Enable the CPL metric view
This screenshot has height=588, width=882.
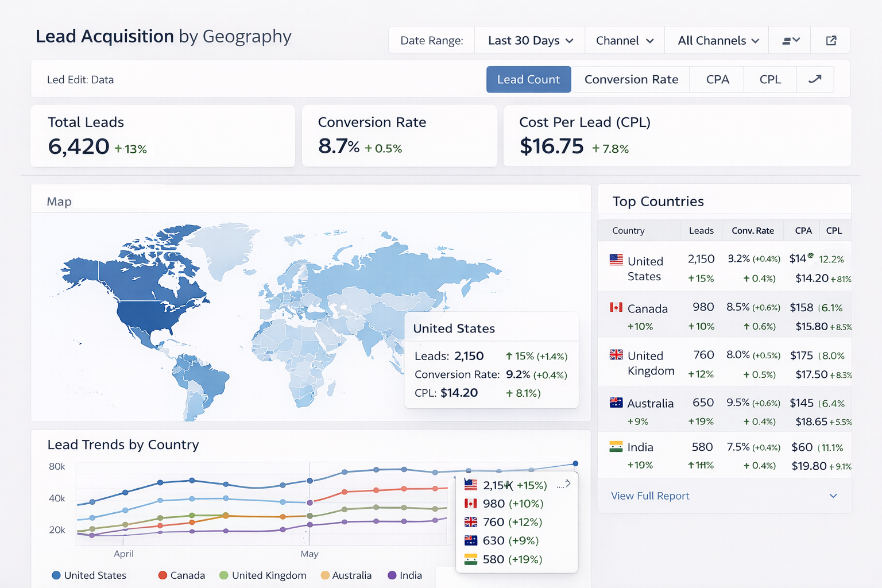[x=770, y=79]
